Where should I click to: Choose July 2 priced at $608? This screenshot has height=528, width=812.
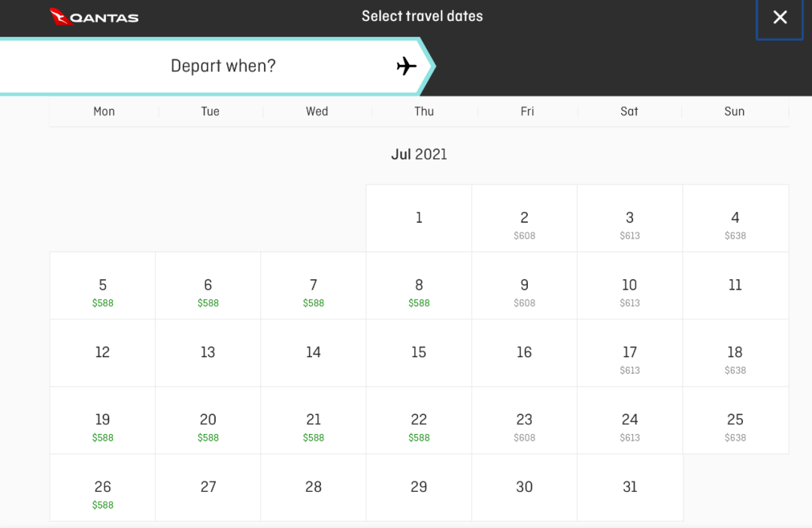point(524,223)
